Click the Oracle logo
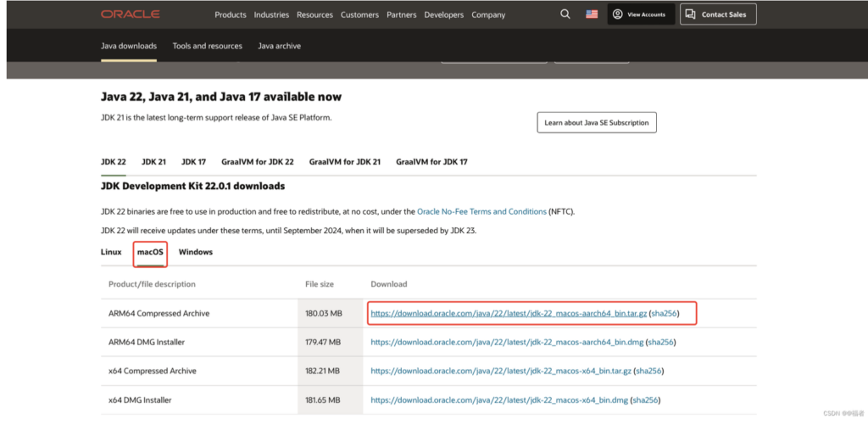 (x=130, y=14)
